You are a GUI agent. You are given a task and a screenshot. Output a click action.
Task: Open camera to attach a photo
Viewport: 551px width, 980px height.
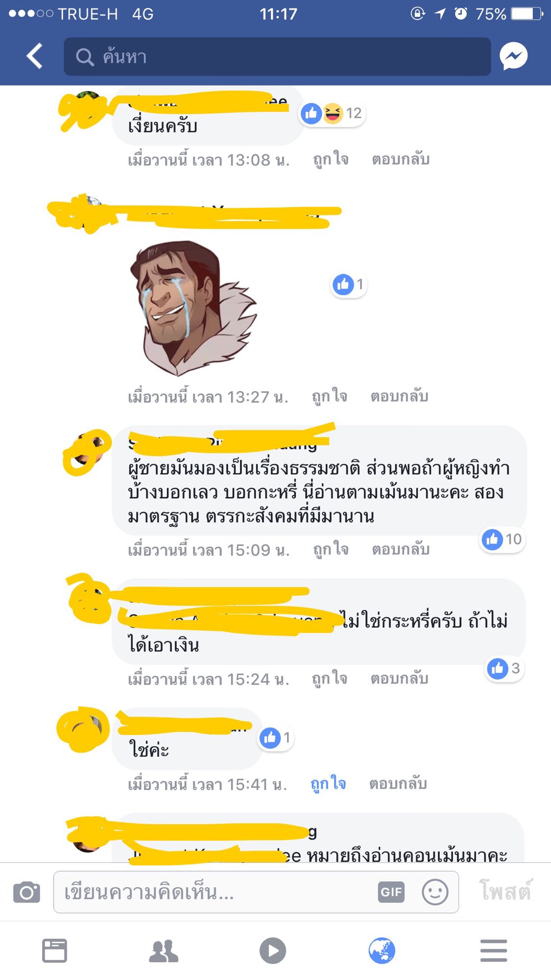pyautogui.click(x=26, y=892)
